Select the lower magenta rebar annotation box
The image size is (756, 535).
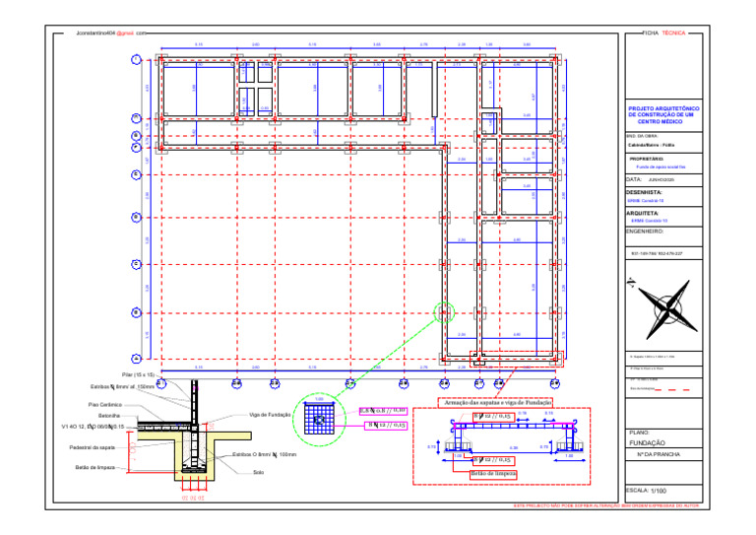(x=386, y=426)
